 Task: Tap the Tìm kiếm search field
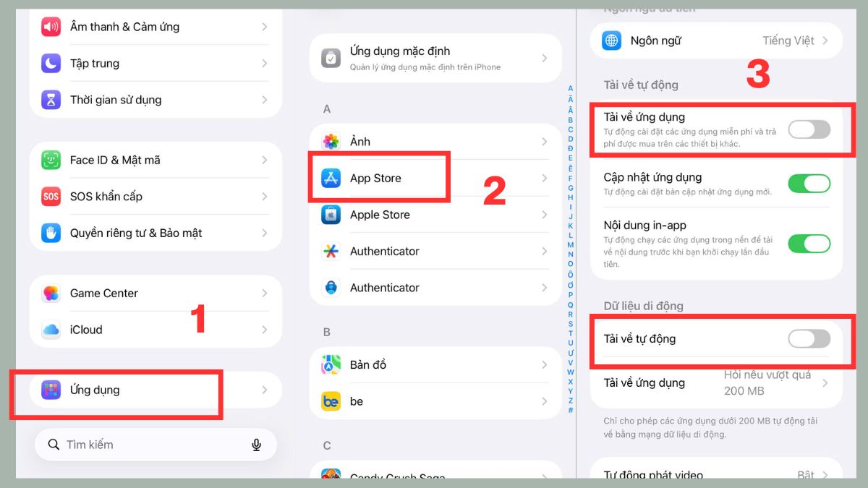(156, 445)
